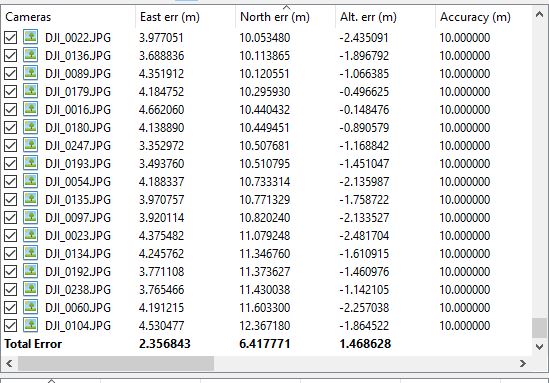Click East err value 4.662060

click(x=161, y=110)
